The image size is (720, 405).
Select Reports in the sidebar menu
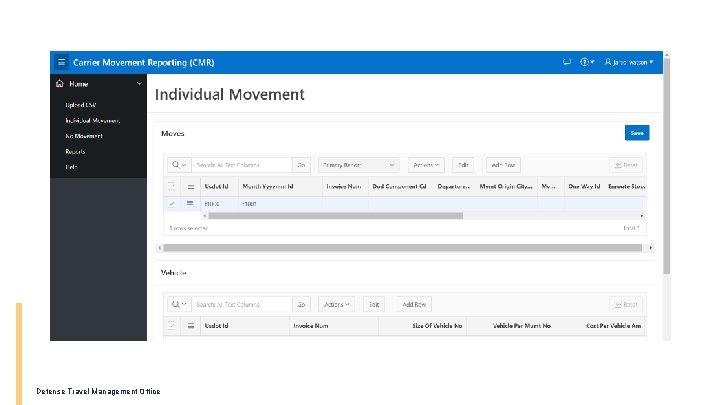(75, 151)
